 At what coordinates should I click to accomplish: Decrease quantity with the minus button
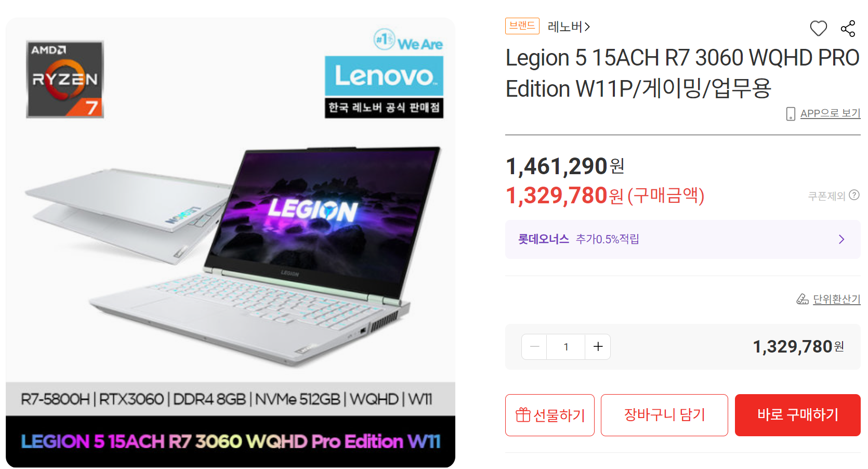pos(534,347)
